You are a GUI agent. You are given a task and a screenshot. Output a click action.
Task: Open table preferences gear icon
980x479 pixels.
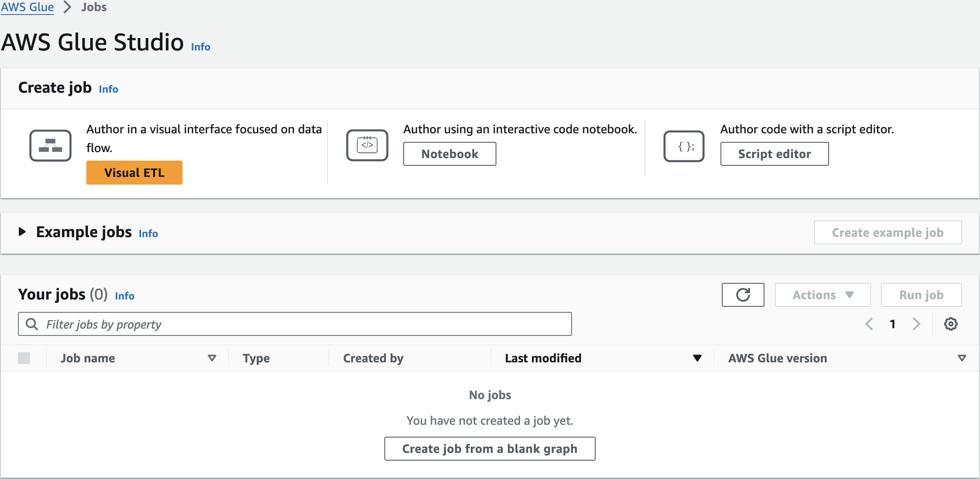(x=950, y=324)
